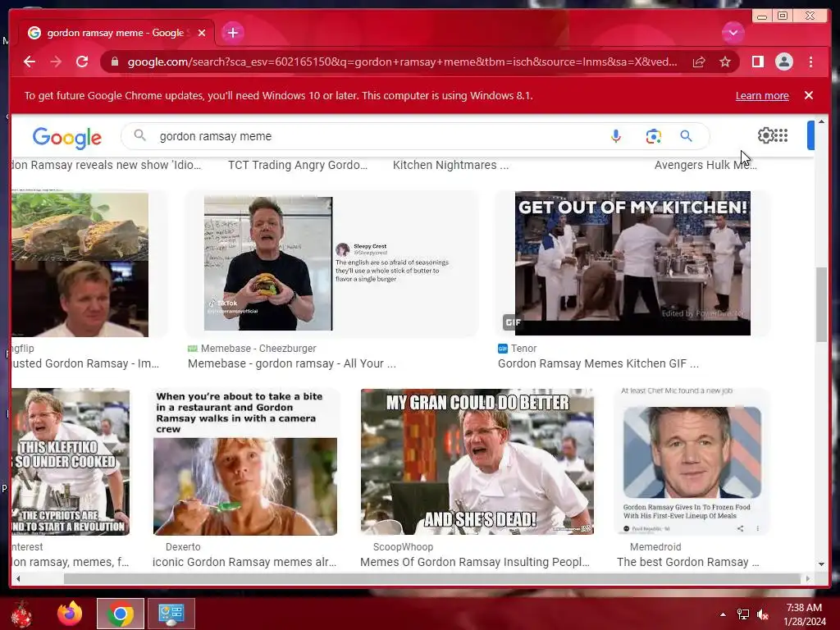Viewport: 840px width, 630px height.
Task: Open the disgusted Gordon Ramsay image
Action: [x=80, y=265]
